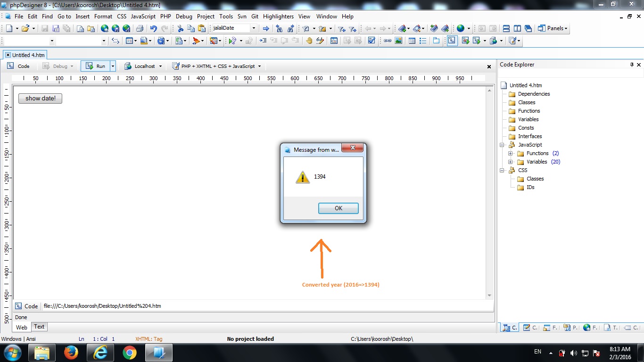The width and height of the screenshot is (644, 362).
Task: Click the Insert hyperlink chain icon
Action: coord(388,41)
